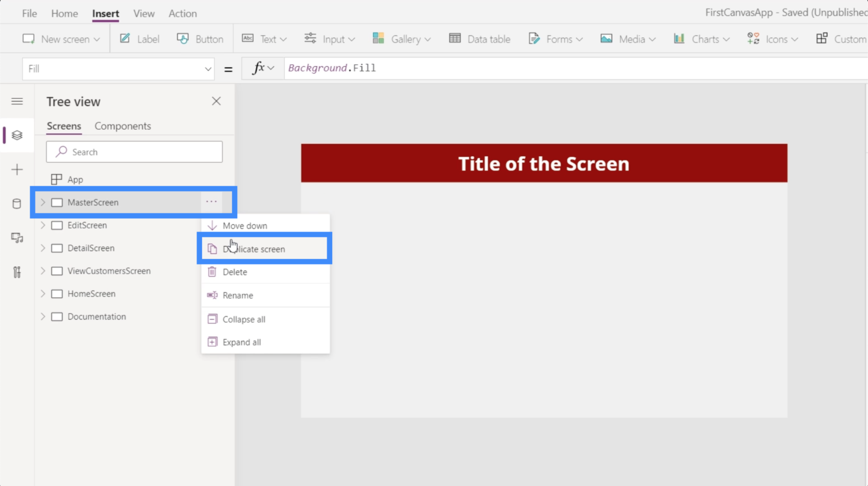
Task: Click the Background.Fill formula bar
Action: pos(576,68)
